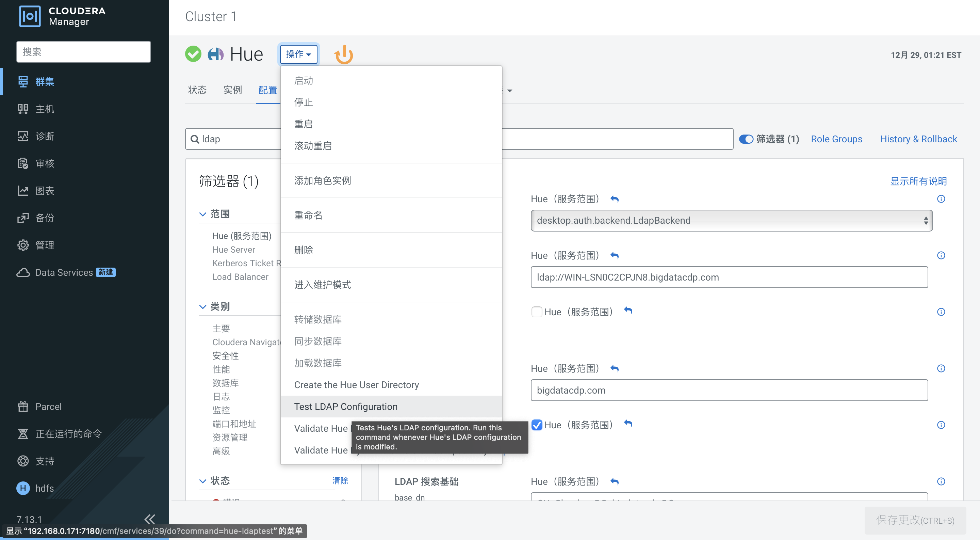
Task: Open the 诊断 diagnostics sidebar icon
Action: [x=23, y=136]
